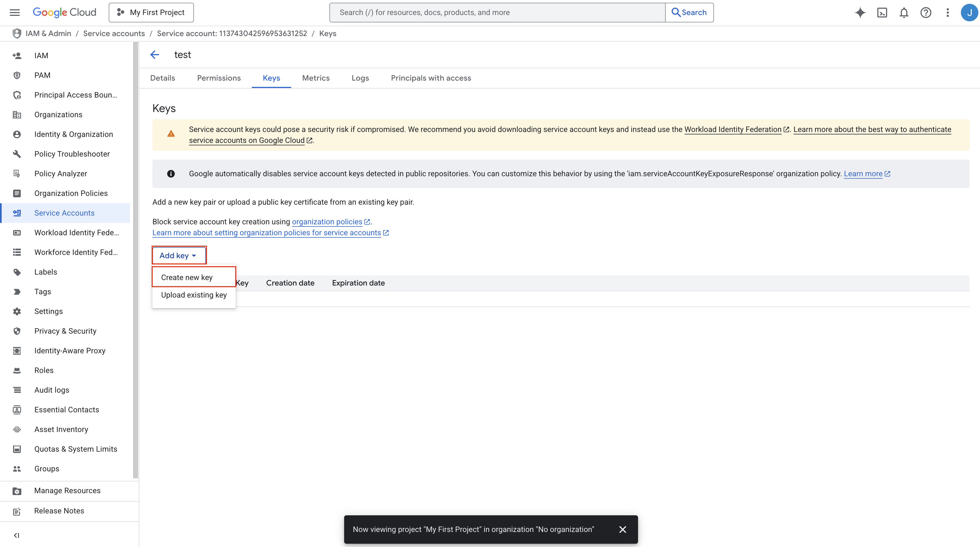Open Principal Access Boundary sidebar item
Image resolution: width=980 pixels, height=547 pixels.
[x=66, y=95]
